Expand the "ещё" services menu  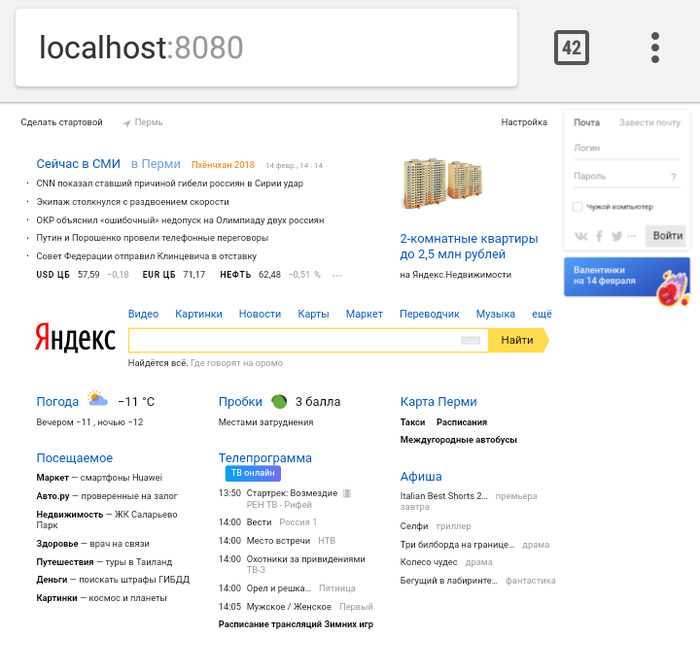pyautogui.click(x=541, y=314)
